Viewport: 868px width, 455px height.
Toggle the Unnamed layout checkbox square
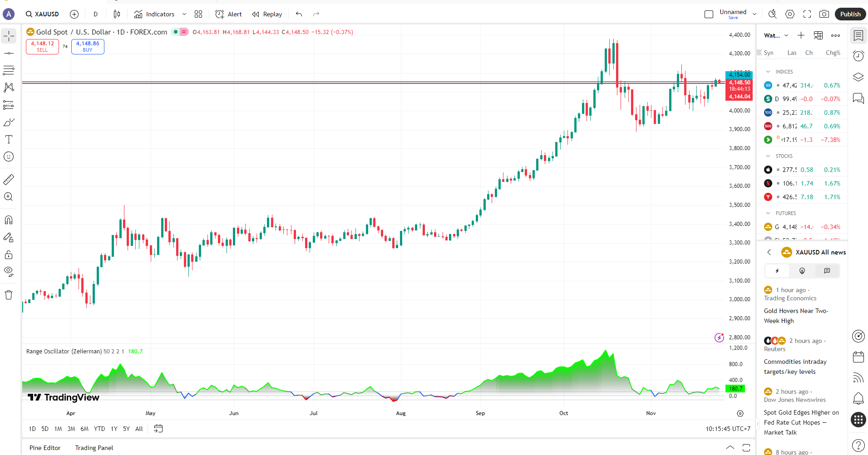tap(709, 14)
